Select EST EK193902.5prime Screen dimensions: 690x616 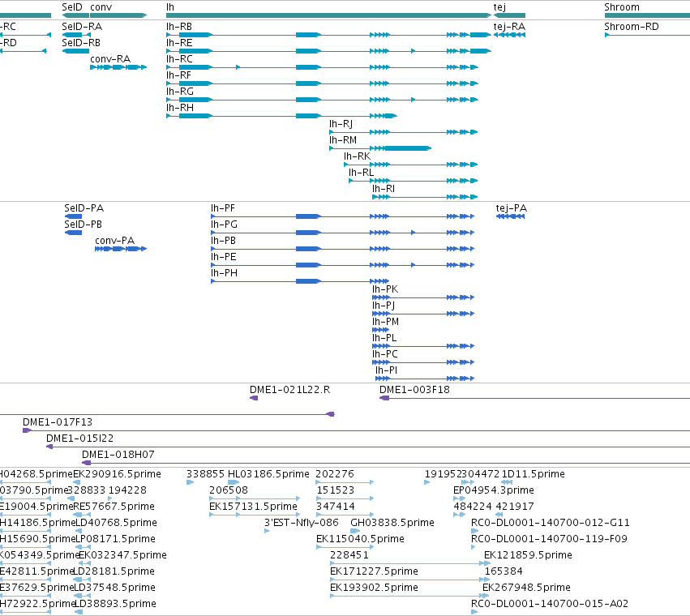coord(410,597)
